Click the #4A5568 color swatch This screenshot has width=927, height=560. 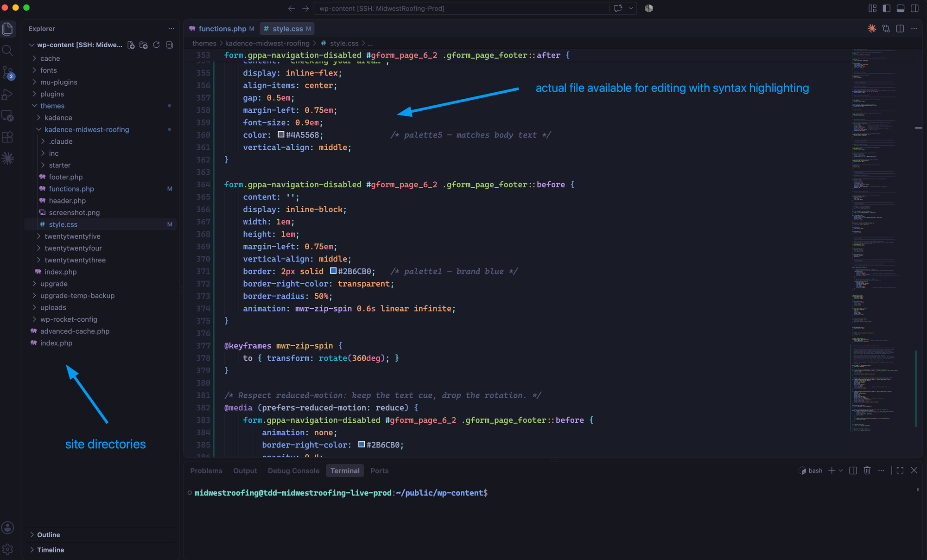pyautogui.click(x=281, y=134)
